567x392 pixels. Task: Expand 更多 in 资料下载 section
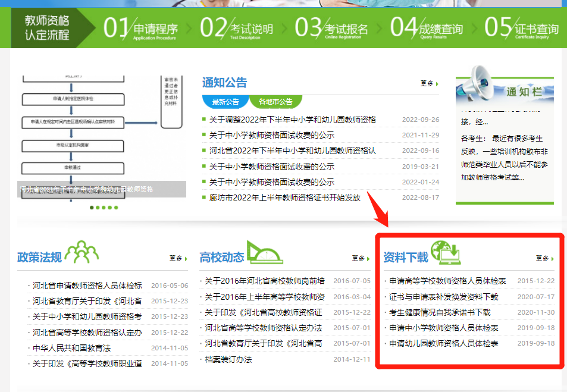[x=544, y=258]
